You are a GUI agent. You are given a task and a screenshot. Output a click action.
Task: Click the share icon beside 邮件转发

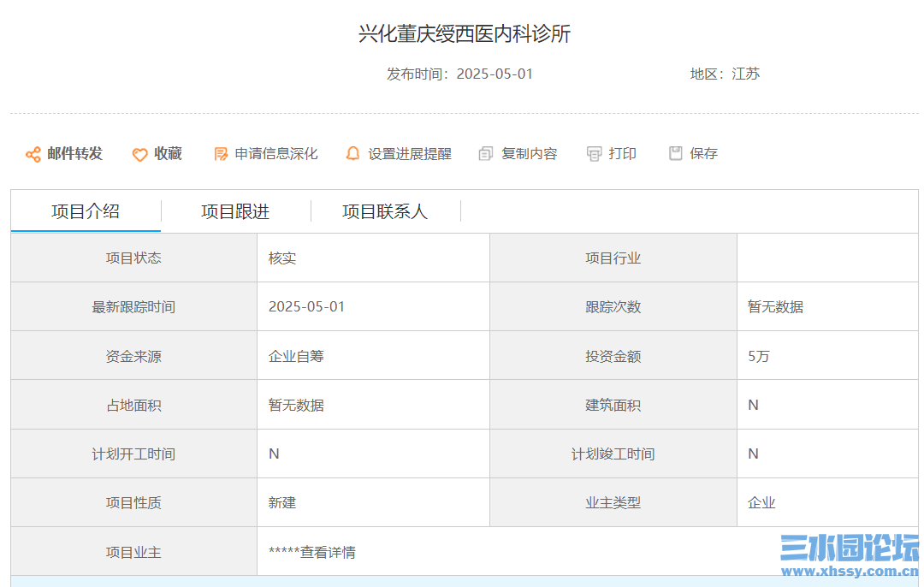click(x=33, y=154)
